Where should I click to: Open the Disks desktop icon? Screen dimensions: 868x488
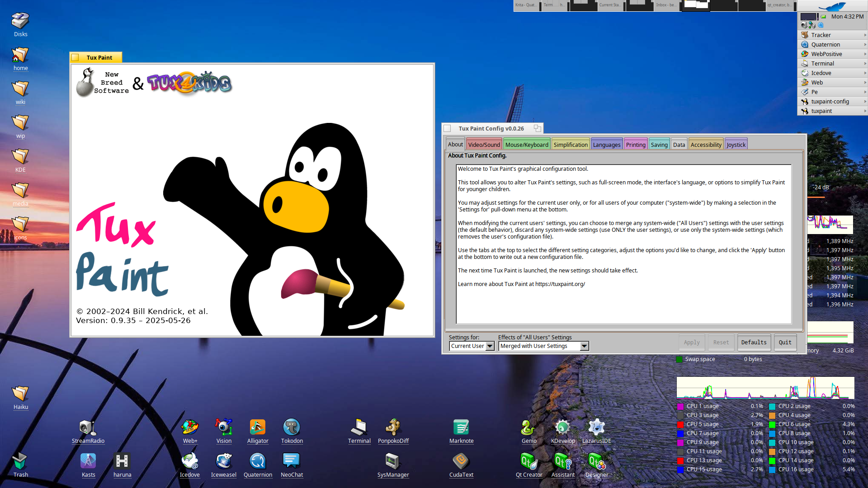(x=20, y=21)
